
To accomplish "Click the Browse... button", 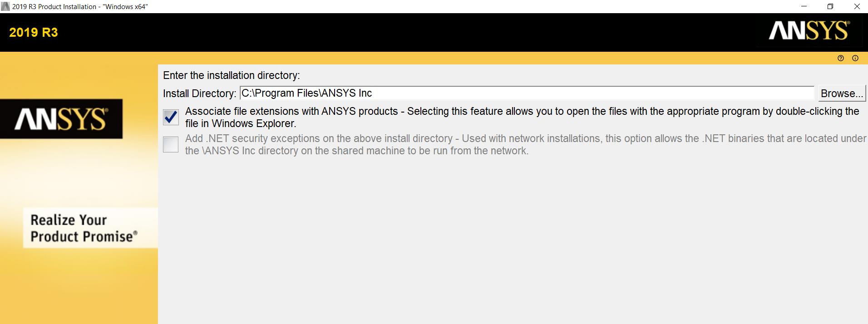I will 842,93.
